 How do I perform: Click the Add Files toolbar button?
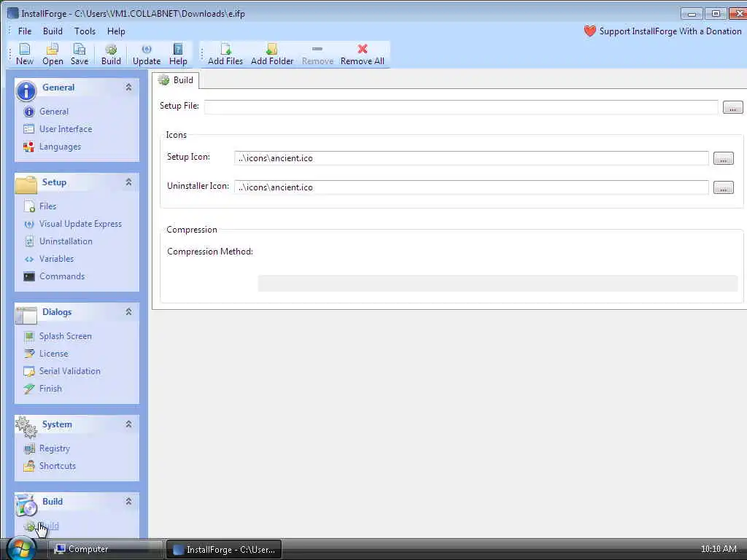tap(225, 54)
